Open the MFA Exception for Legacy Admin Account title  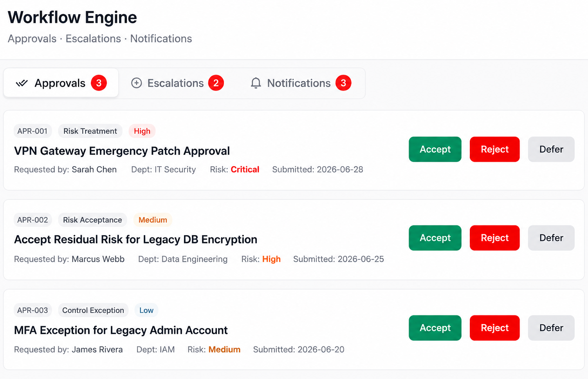[x=121, y=330]
